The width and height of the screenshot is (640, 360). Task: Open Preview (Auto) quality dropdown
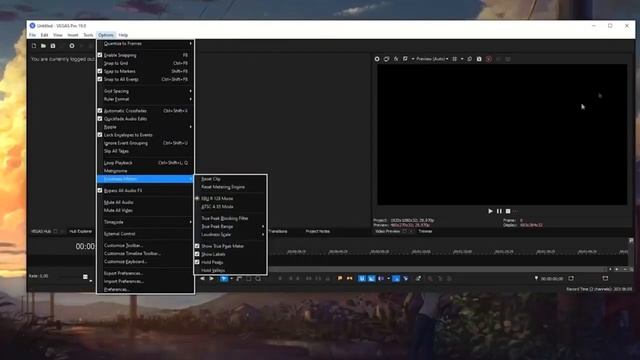coord(432,59)
